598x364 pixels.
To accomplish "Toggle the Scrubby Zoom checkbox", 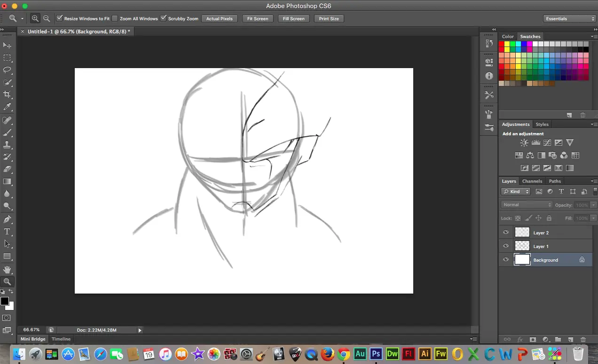I will pyautogui.click(x=163, y=18).
